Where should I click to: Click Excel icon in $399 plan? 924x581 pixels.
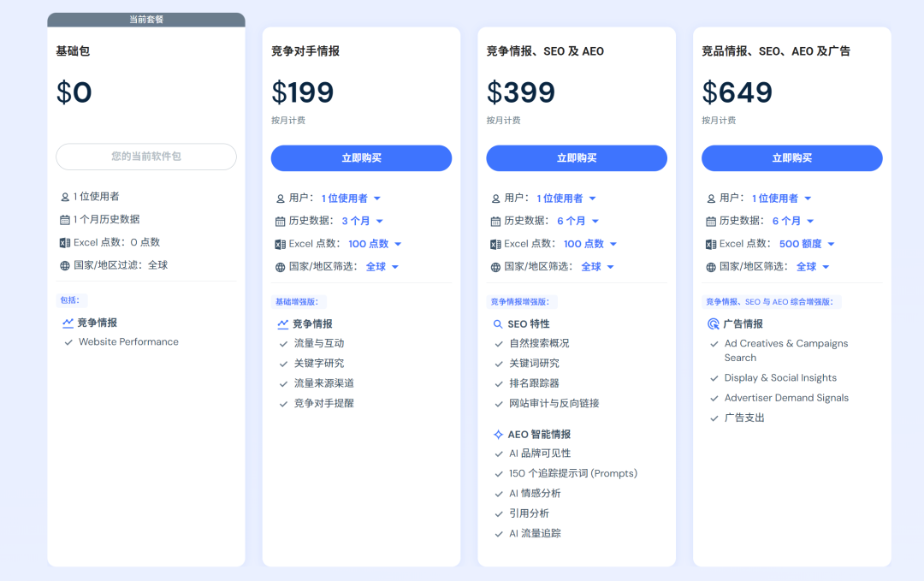495,245
